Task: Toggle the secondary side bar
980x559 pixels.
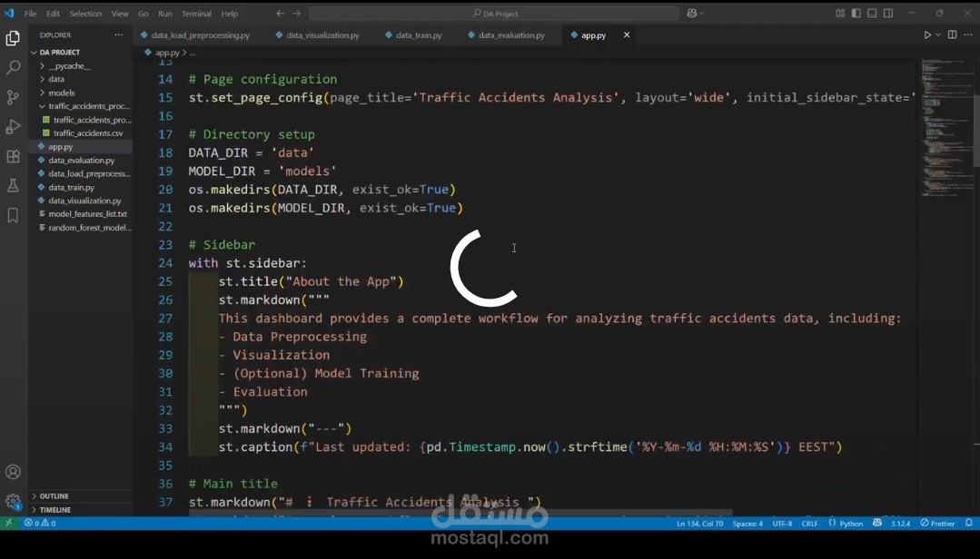Action: (x=888, y=13)
